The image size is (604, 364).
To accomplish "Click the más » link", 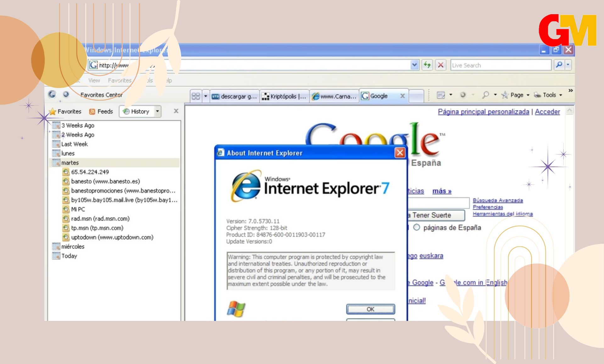I will (x=442, y=191).
